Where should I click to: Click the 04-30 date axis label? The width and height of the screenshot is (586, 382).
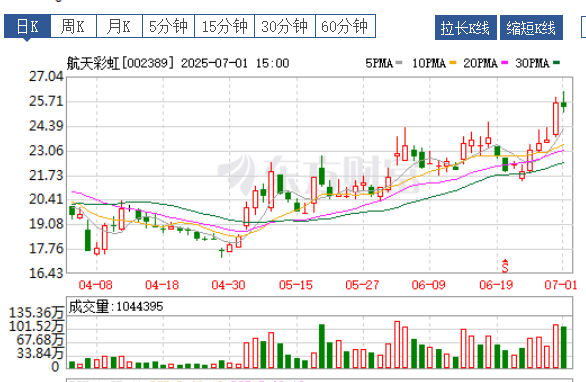click(x=228, y=285)
